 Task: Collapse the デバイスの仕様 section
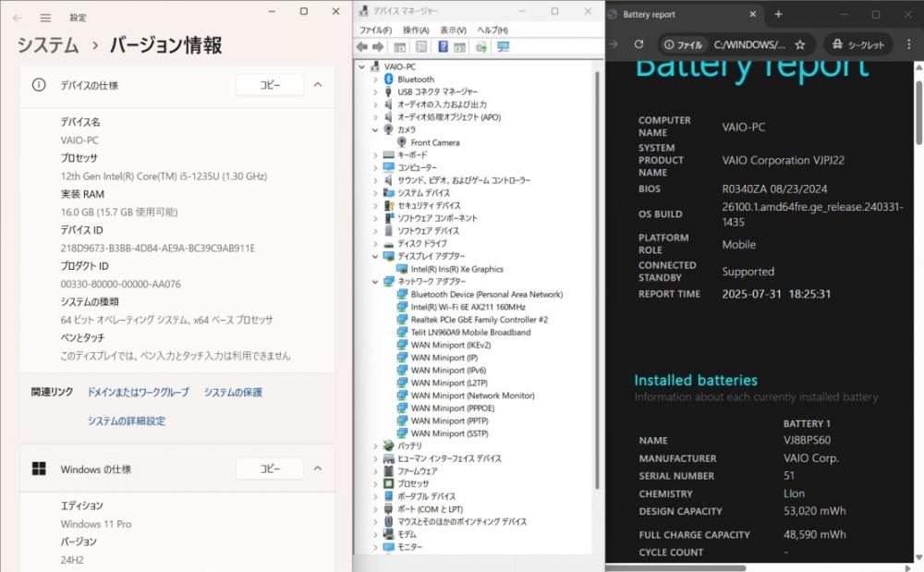pyautogui.click(x=318, y=85)
